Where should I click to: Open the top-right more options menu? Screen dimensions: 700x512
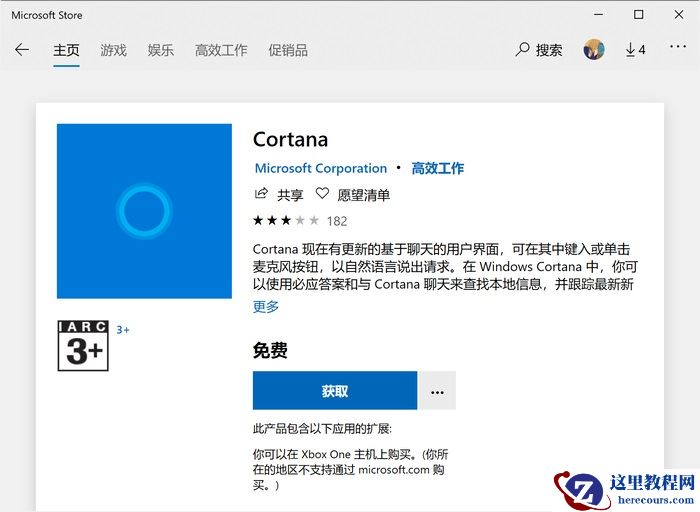coord(678,46)
